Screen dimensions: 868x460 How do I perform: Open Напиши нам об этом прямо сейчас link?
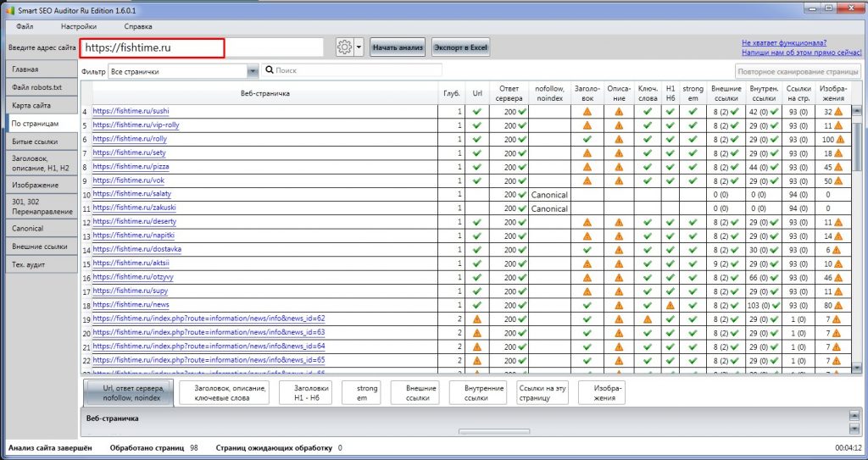point(802,52)
